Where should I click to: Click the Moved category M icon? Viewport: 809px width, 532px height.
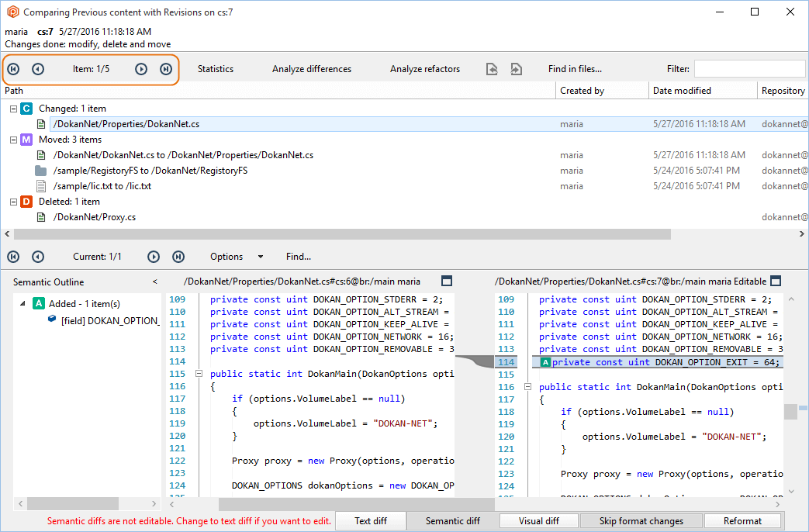click(x=26, y=140)
